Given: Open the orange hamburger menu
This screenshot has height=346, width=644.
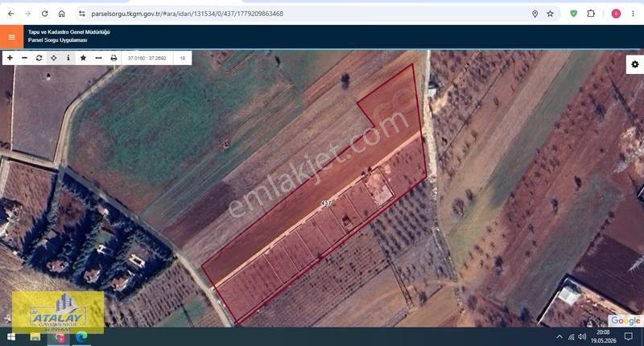Looking at the screenshot, I should pyautogui.click(x=11, y=37).
